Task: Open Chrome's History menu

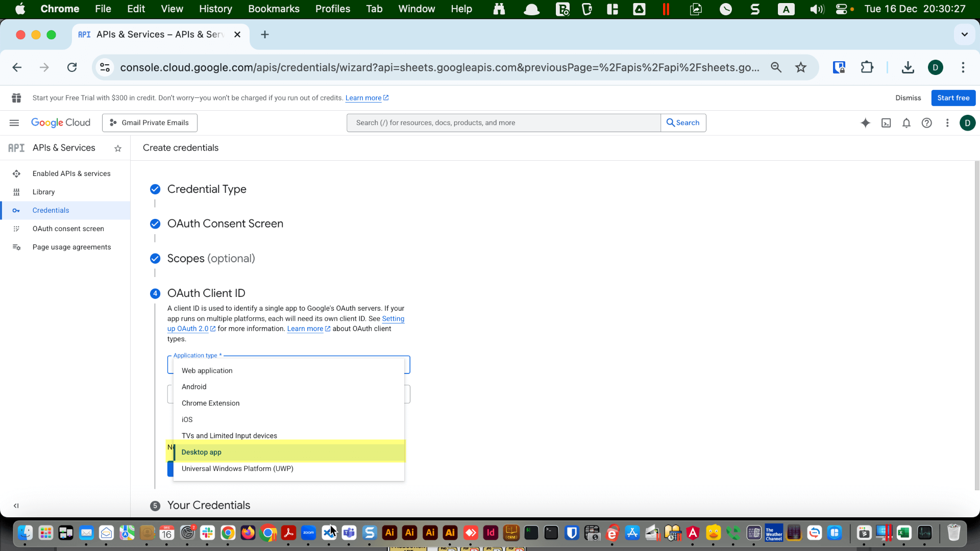Action: [215, 9]
